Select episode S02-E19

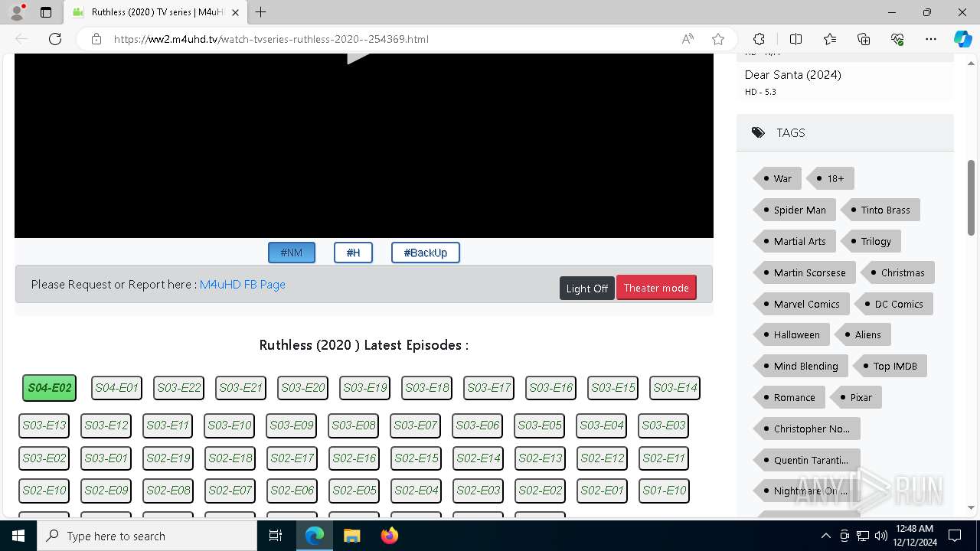click(168, 458)
